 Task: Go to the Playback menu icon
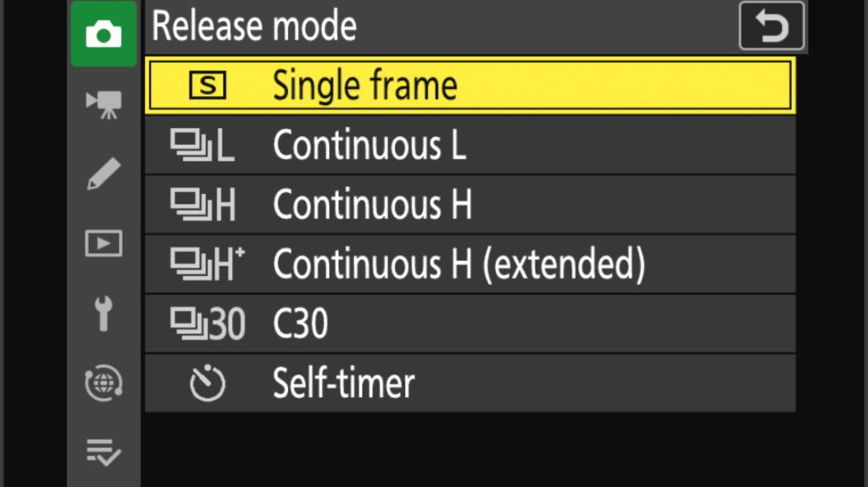coord(103,244)
